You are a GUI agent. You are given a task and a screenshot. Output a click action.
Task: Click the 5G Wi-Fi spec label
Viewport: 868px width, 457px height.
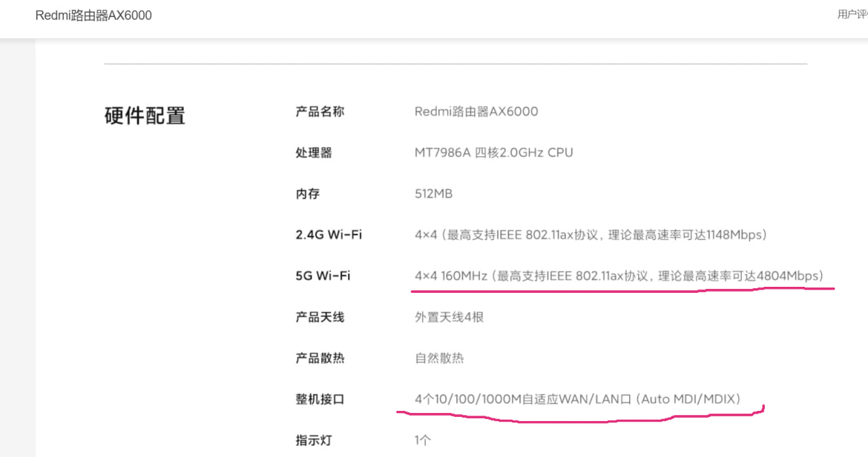323,276
